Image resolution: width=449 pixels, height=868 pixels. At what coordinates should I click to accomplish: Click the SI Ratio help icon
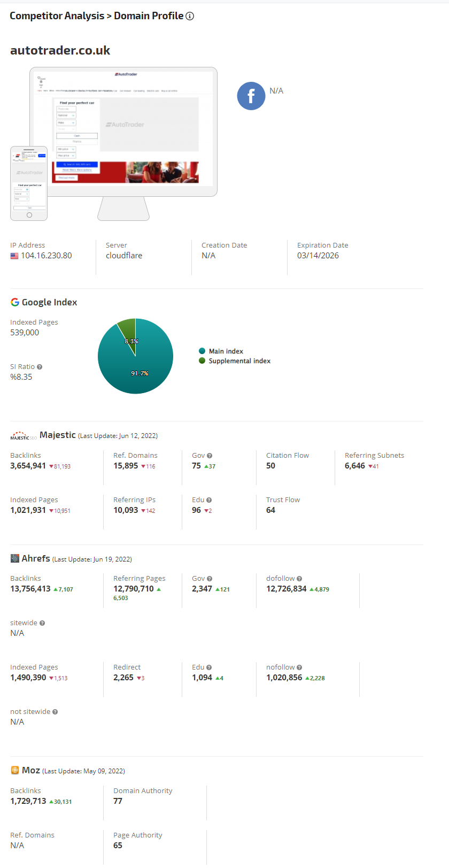pos(40,367)
